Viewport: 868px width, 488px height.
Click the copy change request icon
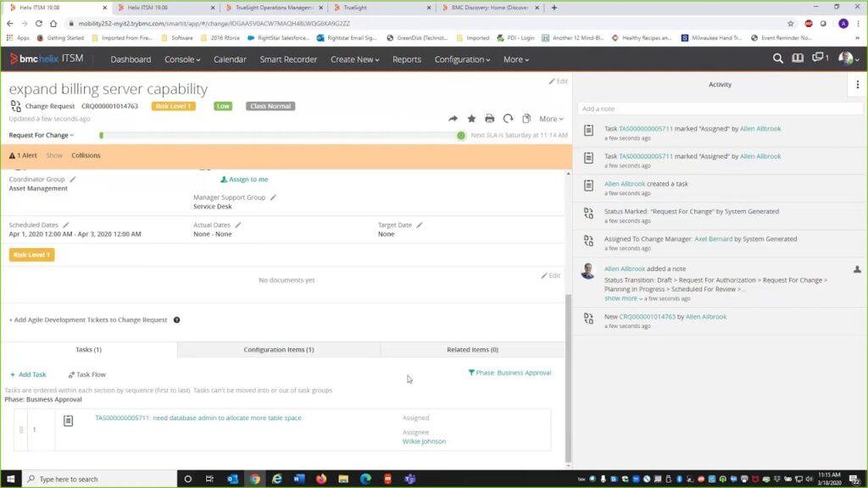526,119
